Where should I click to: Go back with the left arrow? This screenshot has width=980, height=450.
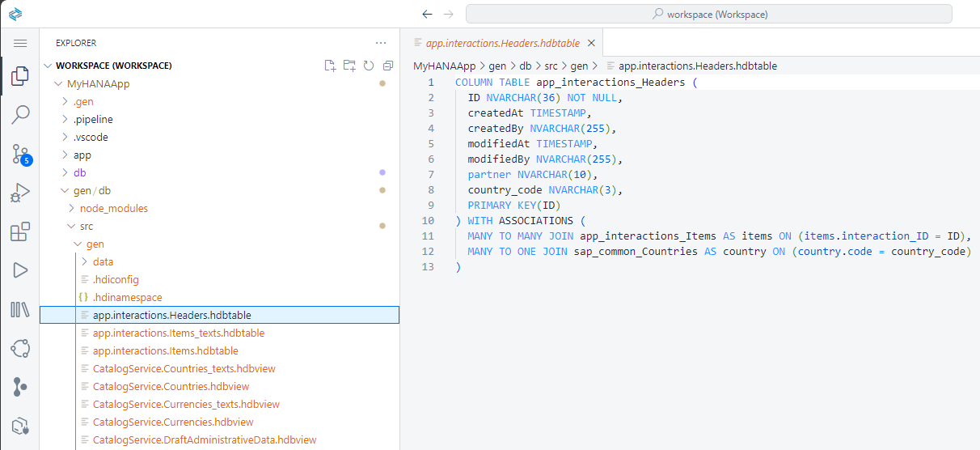[427, 14]
